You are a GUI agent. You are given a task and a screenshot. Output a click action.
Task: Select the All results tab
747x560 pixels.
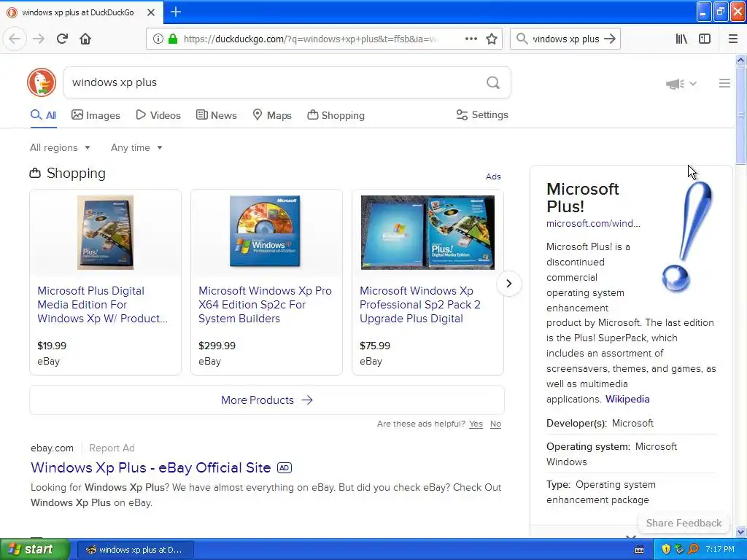(43, 115)
